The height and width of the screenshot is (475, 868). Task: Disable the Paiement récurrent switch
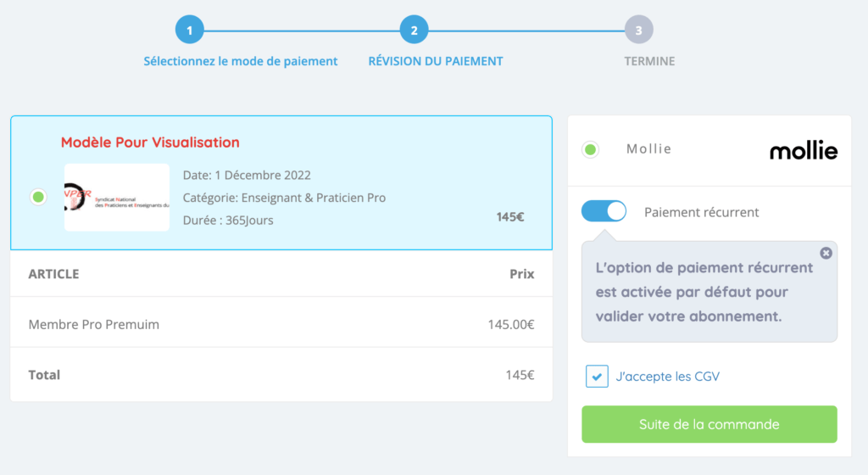click(604, 211)
